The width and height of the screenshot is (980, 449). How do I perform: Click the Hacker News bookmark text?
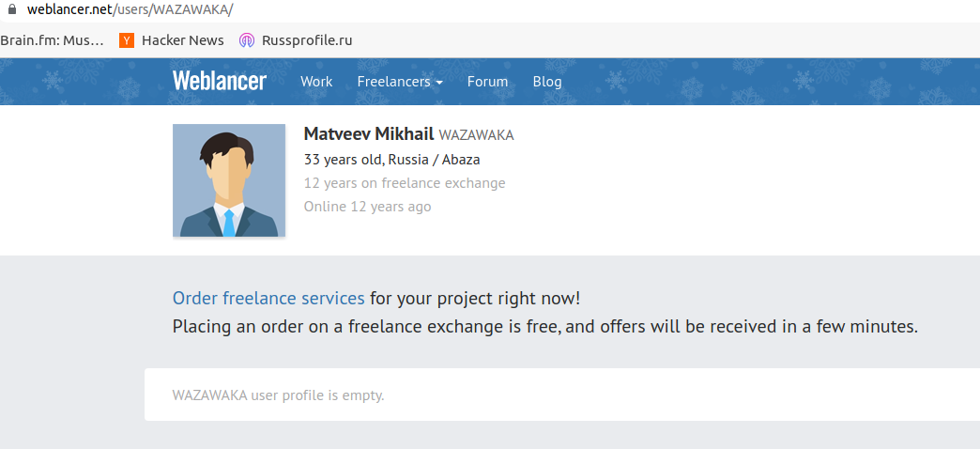pos(182,40)
